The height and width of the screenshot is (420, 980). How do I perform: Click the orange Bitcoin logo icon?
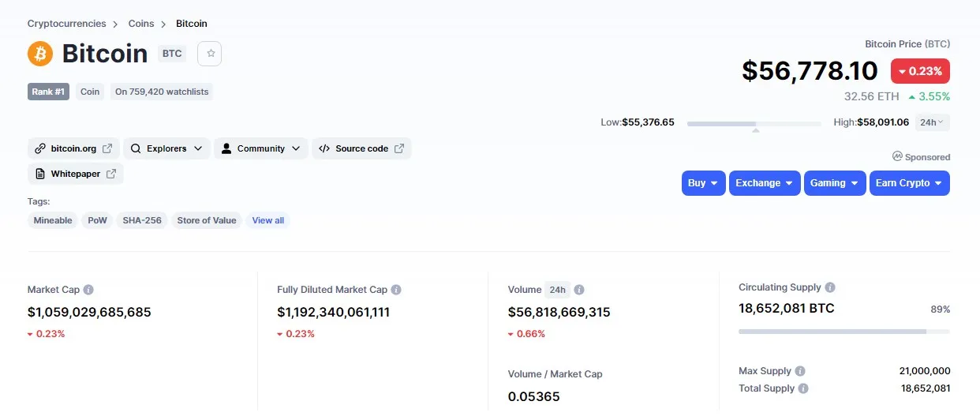pos(40,54)
